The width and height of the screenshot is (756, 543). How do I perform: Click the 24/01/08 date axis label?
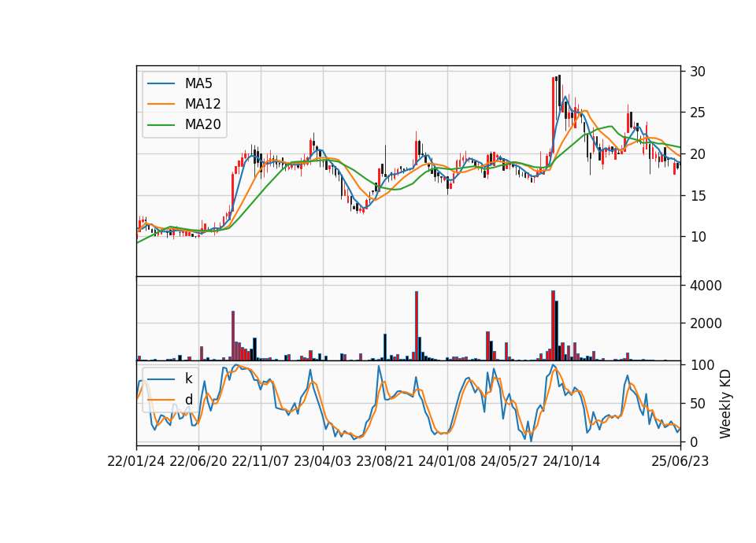click(447, 462)
